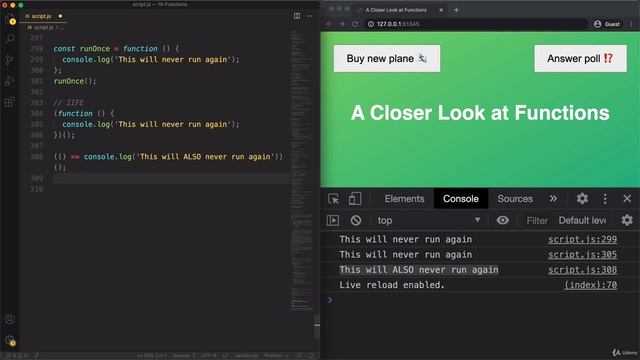Image resolution: width=640 pixels, height=360 pixels.
Task: Open Run and Debug in activity bar
Action: [10, 81]
